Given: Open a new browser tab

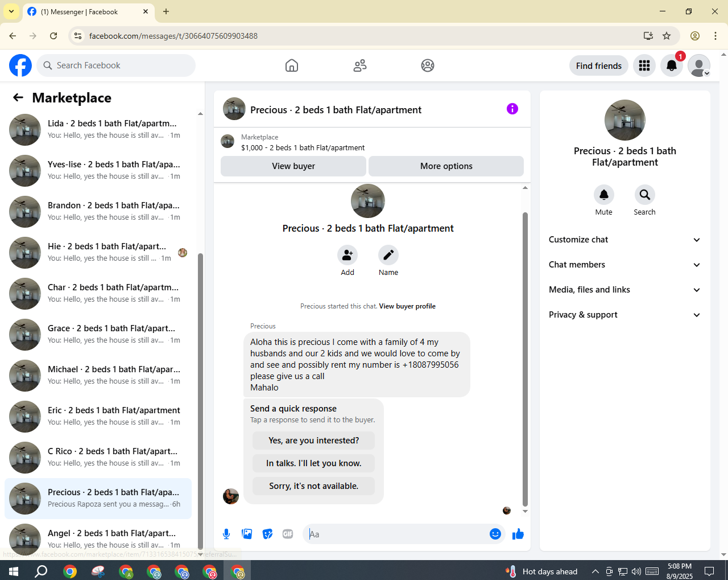Looking at the screenshot, I should pos(166,11).
